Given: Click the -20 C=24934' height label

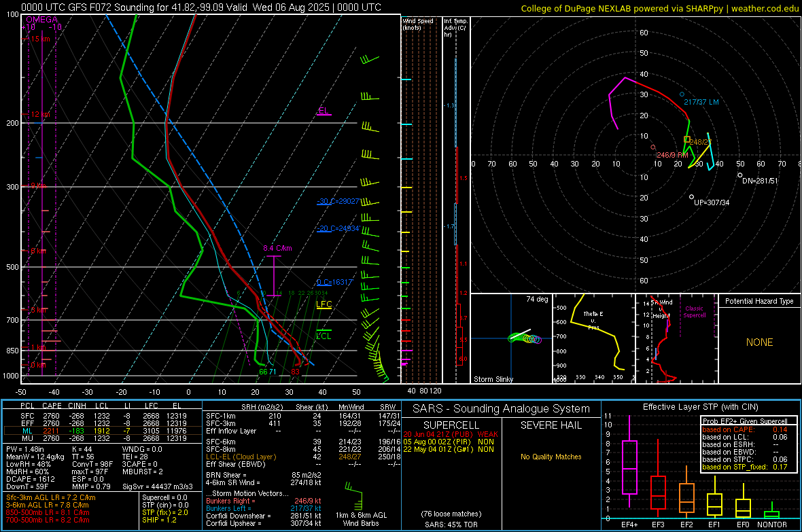Looking at the screenshot, I should (x=338, y=228).
